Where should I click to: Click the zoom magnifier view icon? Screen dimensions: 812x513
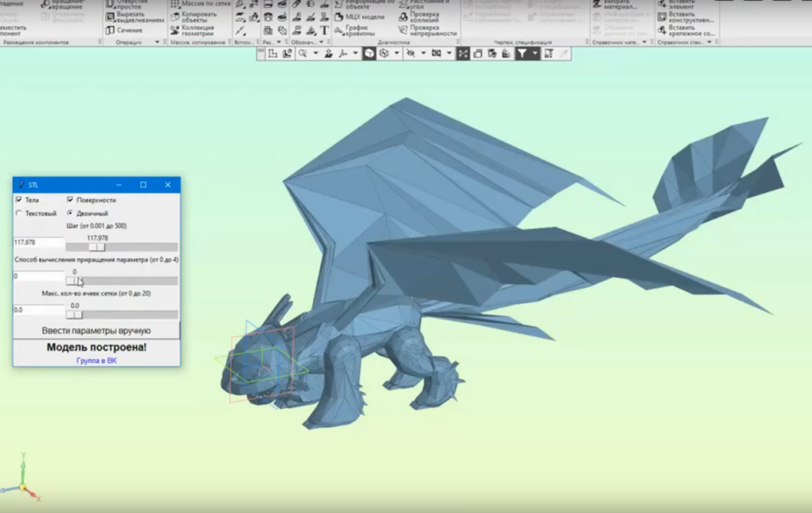(x=303, y=54)
